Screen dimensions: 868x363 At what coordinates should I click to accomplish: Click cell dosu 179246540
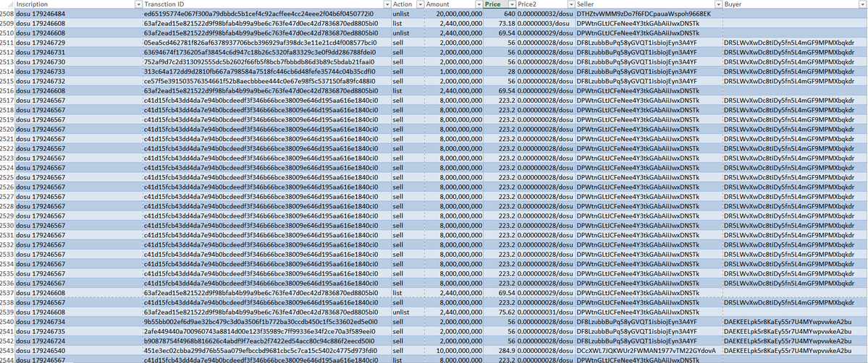pos(78,351)
